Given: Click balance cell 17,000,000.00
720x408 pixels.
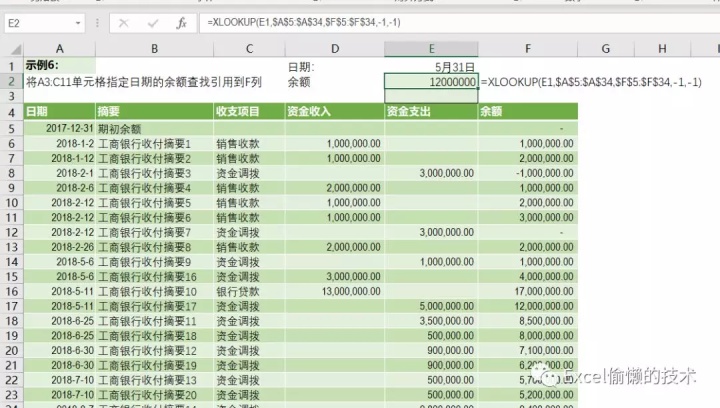Looking at the screenshot, I should tap(528, 291).
